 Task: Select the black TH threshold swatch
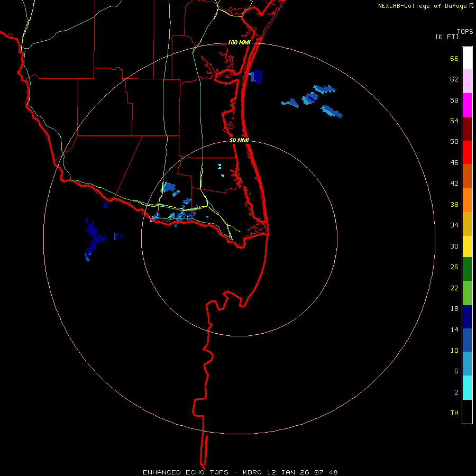(467, 411)
